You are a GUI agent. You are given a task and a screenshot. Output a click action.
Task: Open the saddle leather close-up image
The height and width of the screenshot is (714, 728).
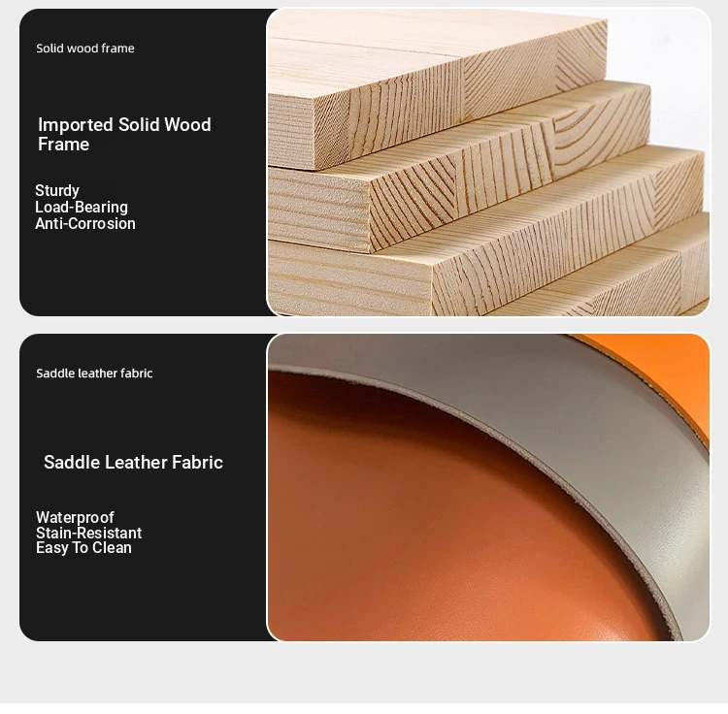pyautogui.click(x=488, y=488)
